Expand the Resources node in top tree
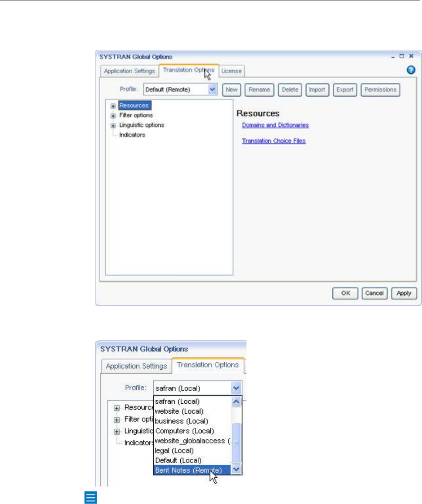 coord(113,106)
